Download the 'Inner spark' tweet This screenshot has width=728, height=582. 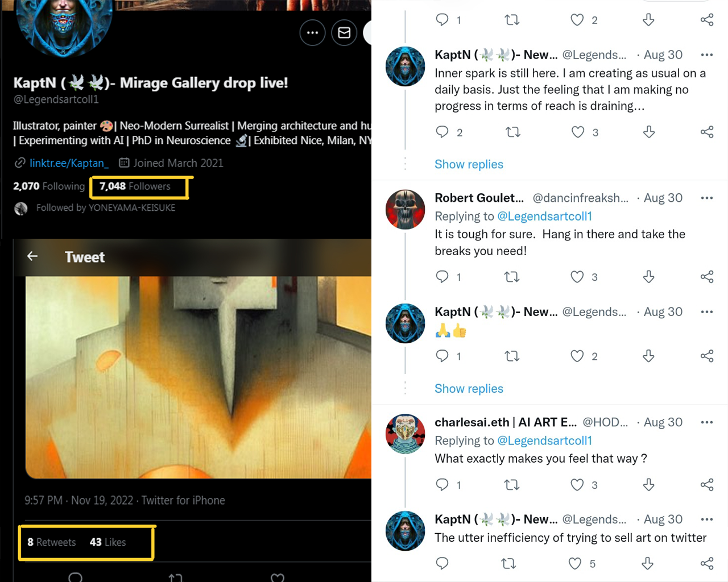[x=649, y=132]
